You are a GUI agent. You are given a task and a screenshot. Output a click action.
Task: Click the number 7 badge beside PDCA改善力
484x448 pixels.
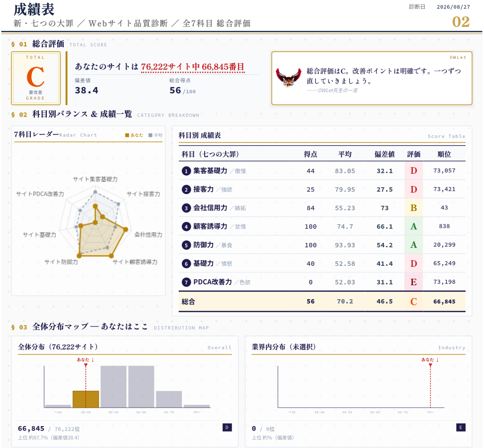186,282
